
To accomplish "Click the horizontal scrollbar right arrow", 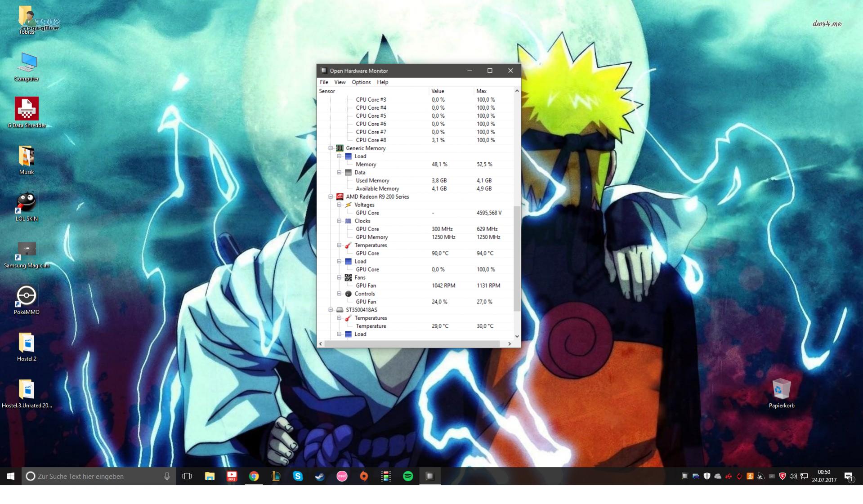I will click(509, 343).
